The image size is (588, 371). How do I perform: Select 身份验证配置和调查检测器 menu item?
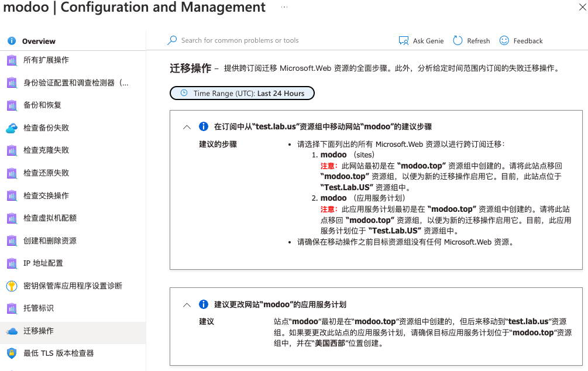[73, 83]
